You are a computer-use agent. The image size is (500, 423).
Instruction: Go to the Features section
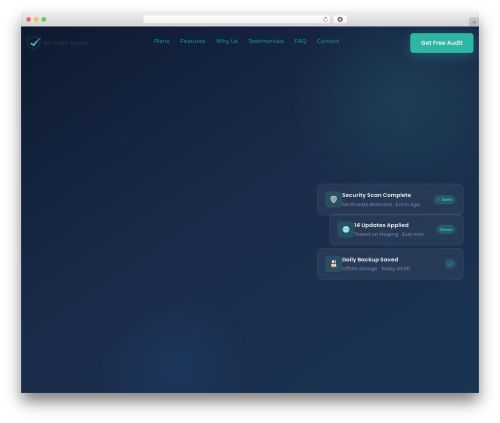point(193,41)
